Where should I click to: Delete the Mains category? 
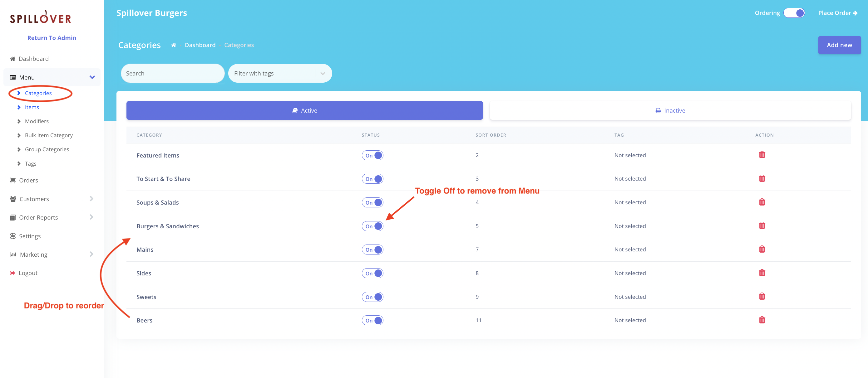point(762,249)
